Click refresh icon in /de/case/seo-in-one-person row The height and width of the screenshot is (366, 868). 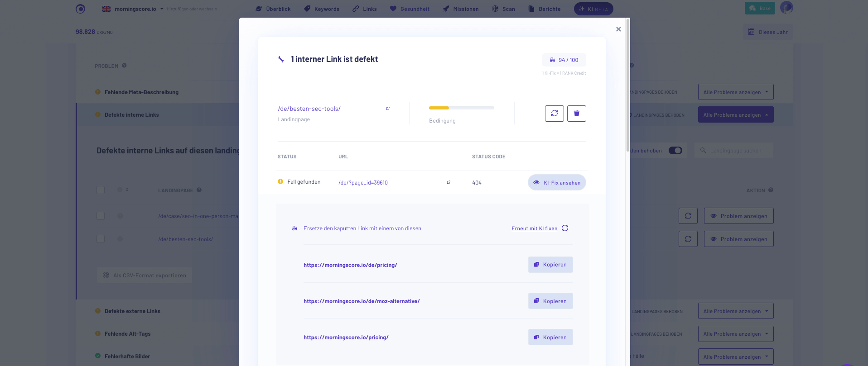pyautogui.click(x=688, y=216)
